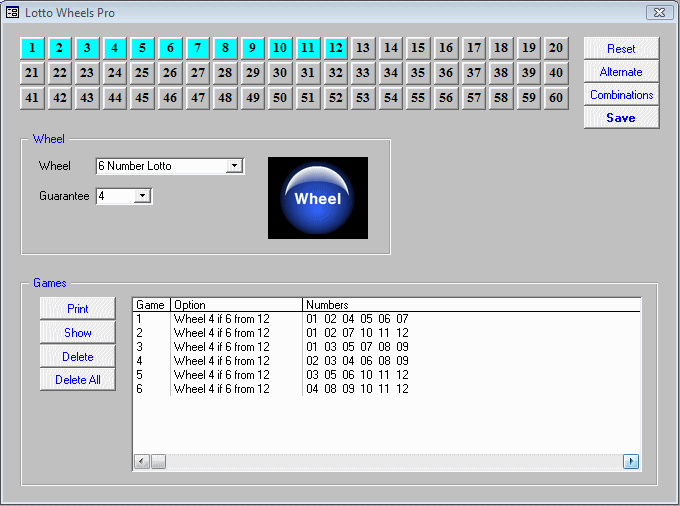The image size is (680, 506).
Task: Deselect number 10
Action: 280,48
